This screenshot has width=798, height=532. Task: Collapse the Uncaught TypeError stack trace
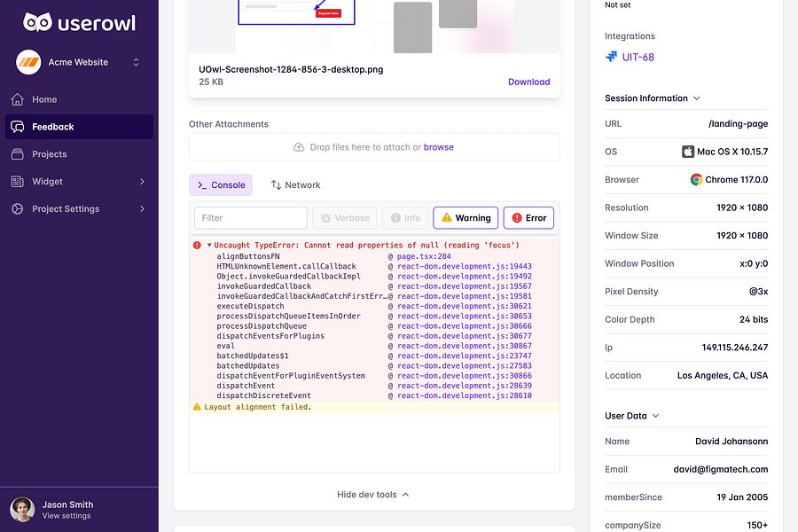(x=209, y=246)
